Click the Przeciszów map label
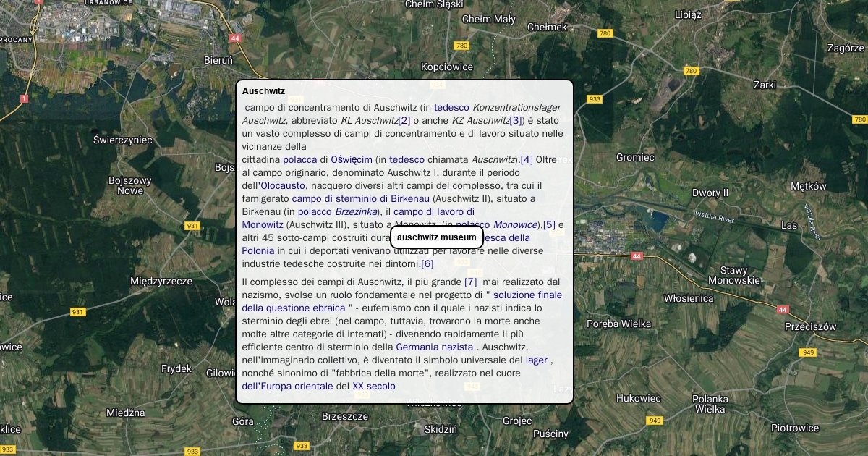 [810, 326]
